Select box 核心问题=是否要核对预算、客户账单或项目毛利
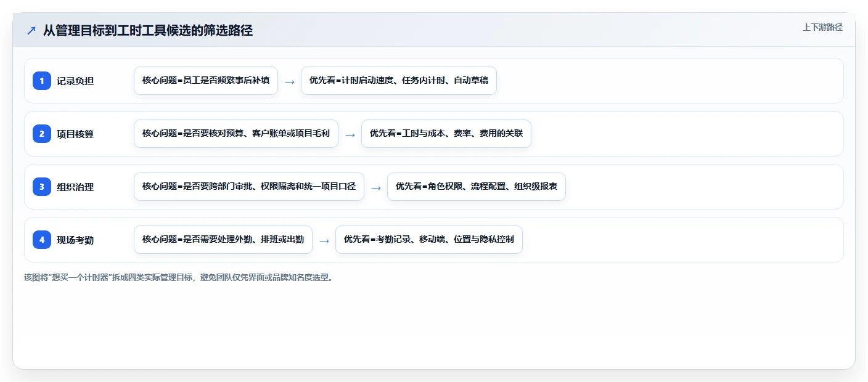Viewport: 868px width, 382px height. pos(236,134)
